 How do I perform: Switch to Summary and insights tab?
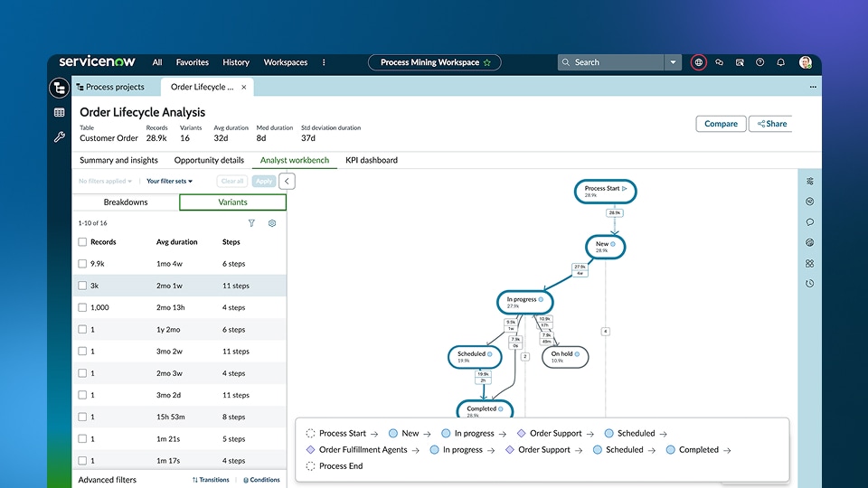[118, 161]
